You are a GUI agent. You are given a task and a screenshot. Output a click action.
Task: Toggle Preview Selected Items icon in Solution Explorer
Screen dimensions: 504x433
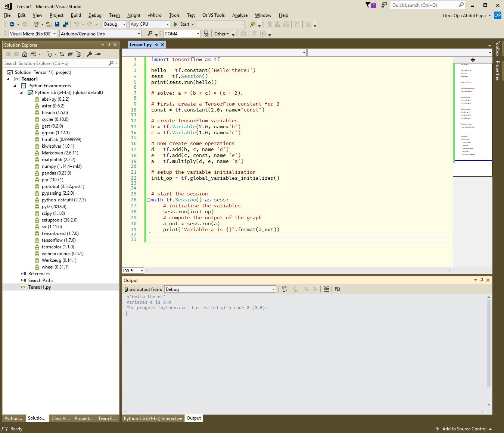click(x=98, y=54)
